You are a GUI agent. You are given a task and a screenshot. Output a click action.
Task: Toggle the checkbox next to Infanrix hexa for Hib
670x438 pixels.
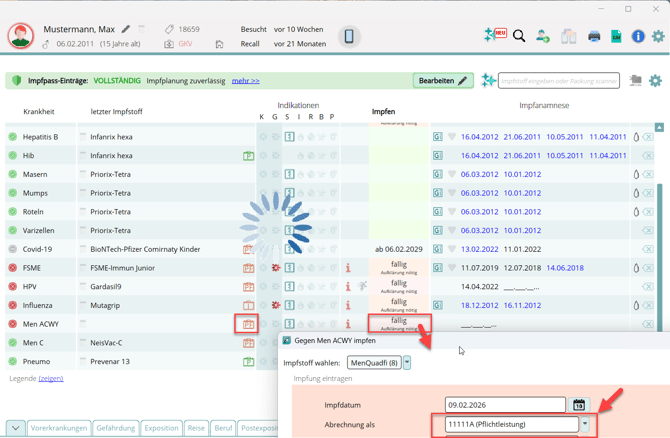(x=83, y=156)
